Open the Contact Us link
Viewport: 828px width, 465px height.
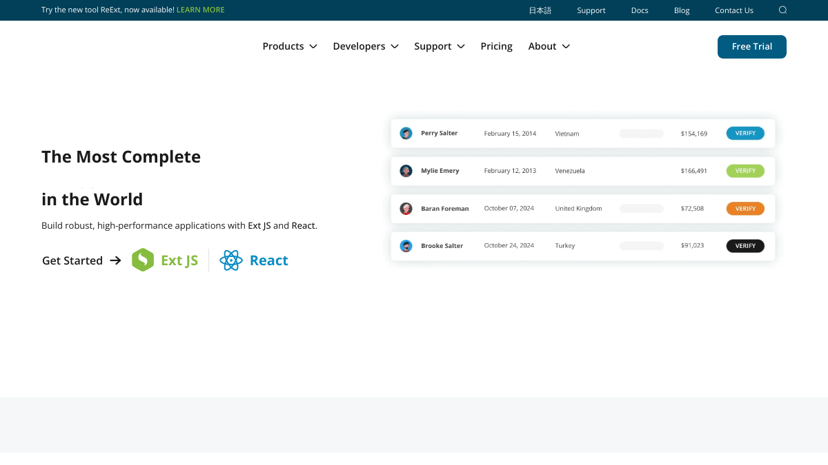pos(734,10)
